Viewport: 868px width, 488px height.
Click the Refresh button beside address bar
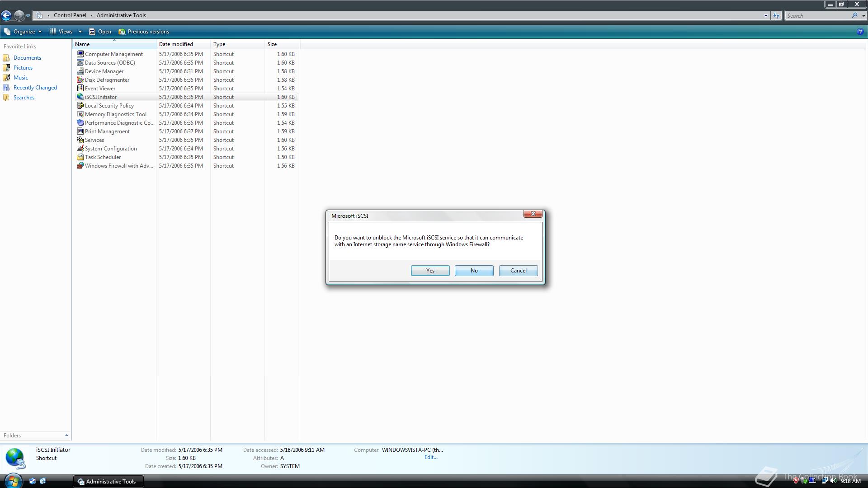776,15
